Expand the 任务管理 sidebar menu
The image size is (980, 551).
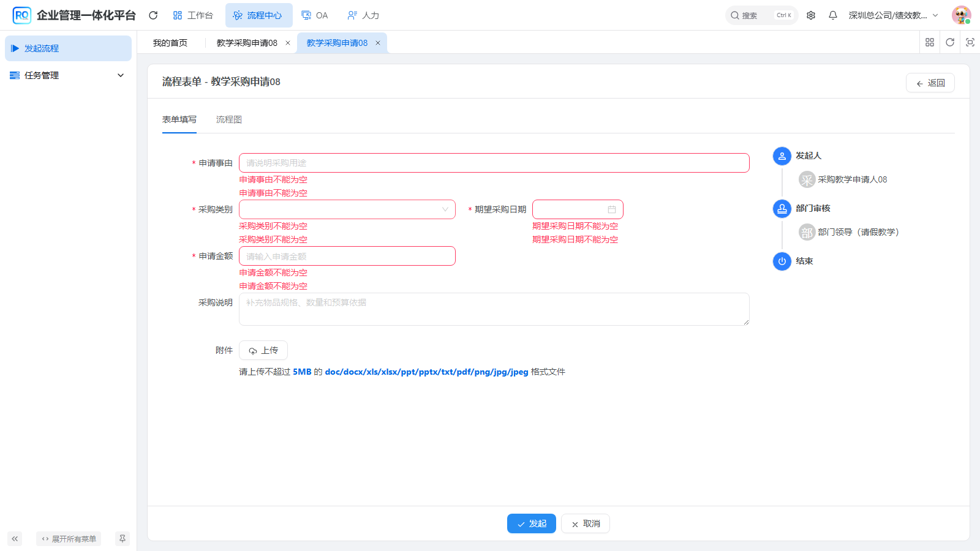68,75
